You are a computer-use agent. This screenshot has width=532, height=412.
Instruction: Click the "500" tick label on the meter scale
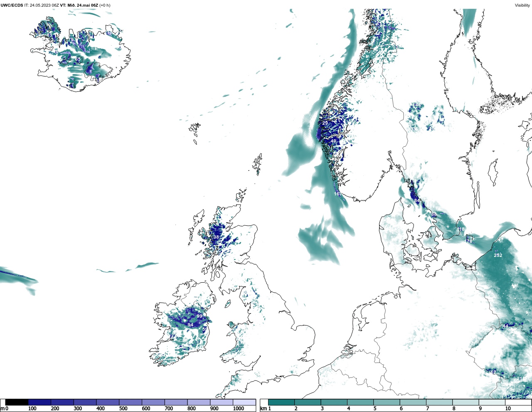pyautogui.click(x=123, y=409)
